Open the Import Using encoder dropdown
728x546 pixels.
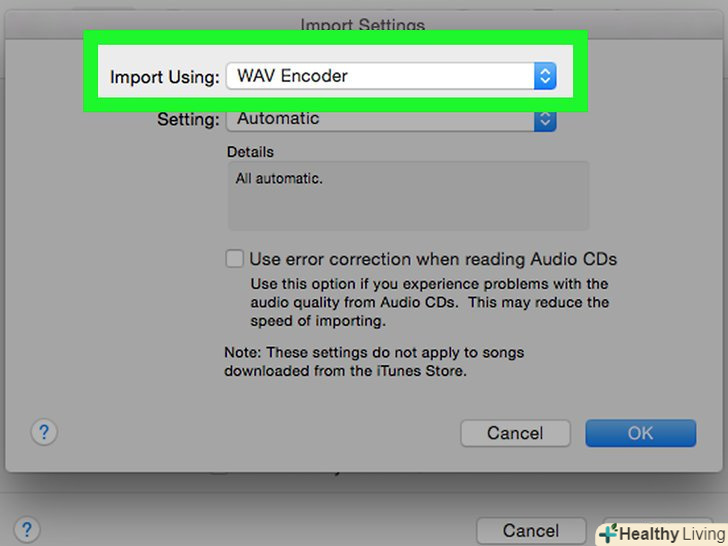tap(380, 76)
